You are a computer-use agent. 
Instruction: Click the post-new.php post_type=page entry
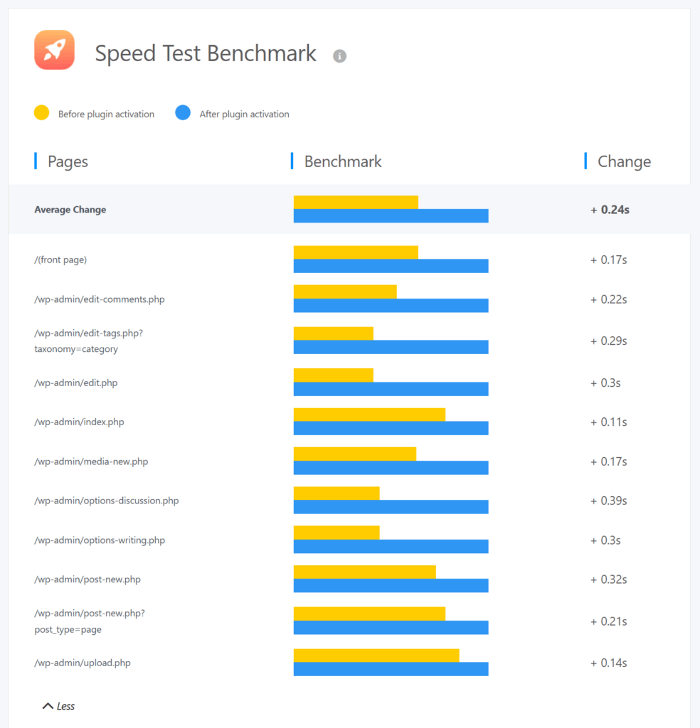click(x=89, y=621)
